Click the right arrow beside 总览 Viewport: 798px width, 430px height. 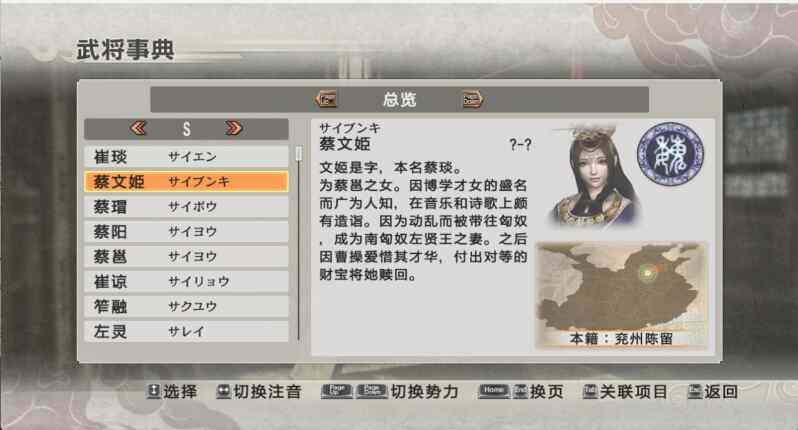(x=472, y=99)
